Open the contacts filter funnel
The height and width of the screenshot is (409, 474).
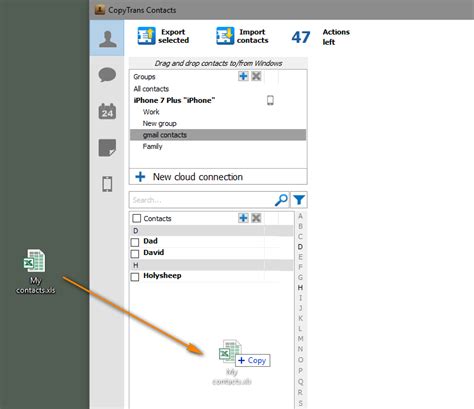click(299, 200)
